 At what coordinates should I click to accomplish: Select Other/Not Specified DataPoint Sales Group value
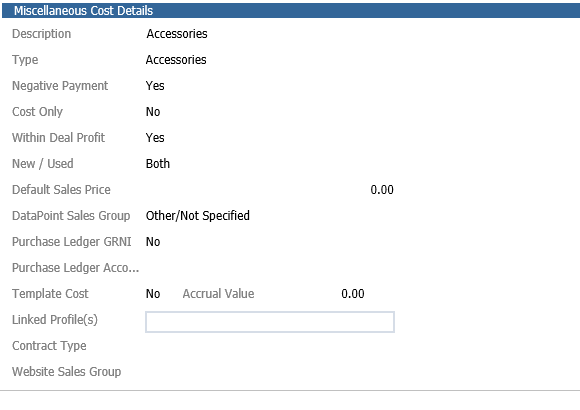point(198,216)
